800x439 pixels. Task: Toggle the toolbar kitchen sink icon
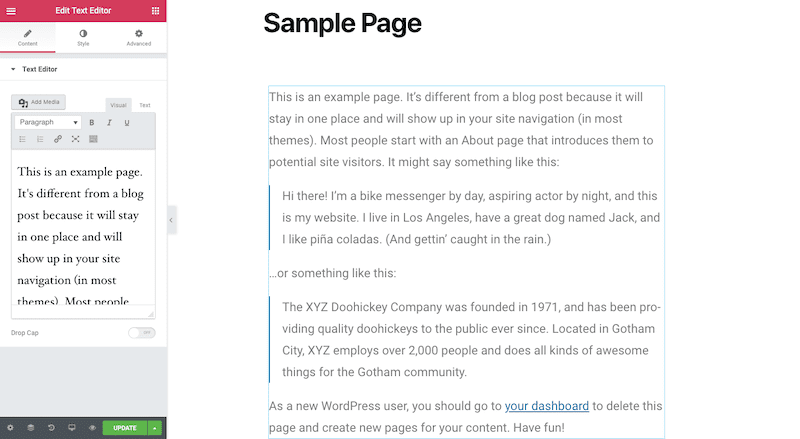[x=93, y=139]
